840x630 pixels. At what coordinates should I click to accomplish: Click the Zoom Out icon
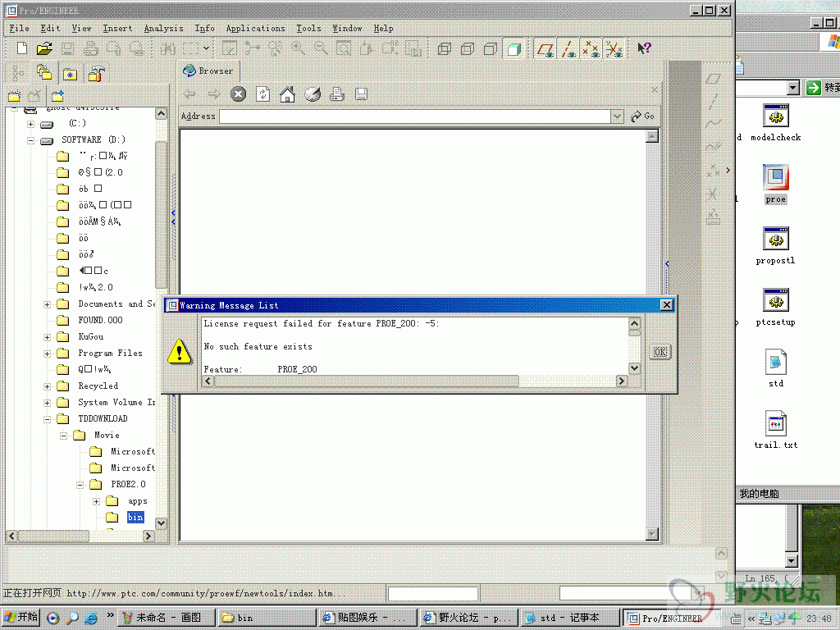pyautogui.click(x=321, y=48)
